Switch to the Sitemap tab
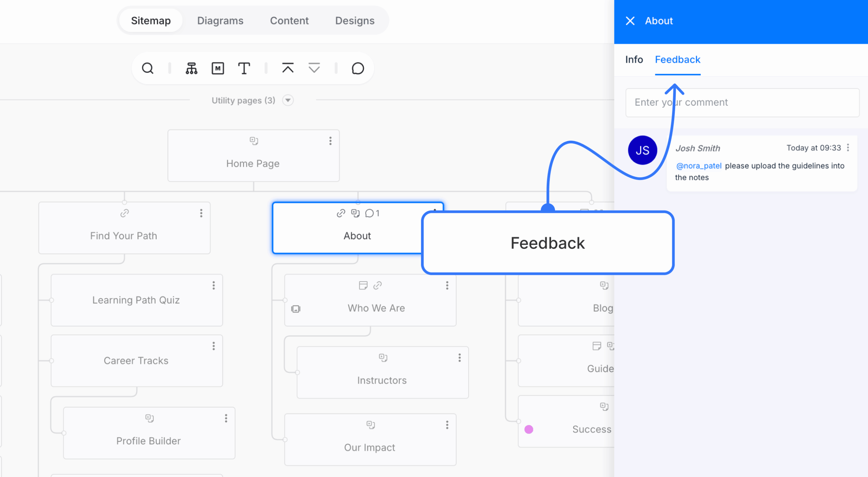 pos(151,21)
